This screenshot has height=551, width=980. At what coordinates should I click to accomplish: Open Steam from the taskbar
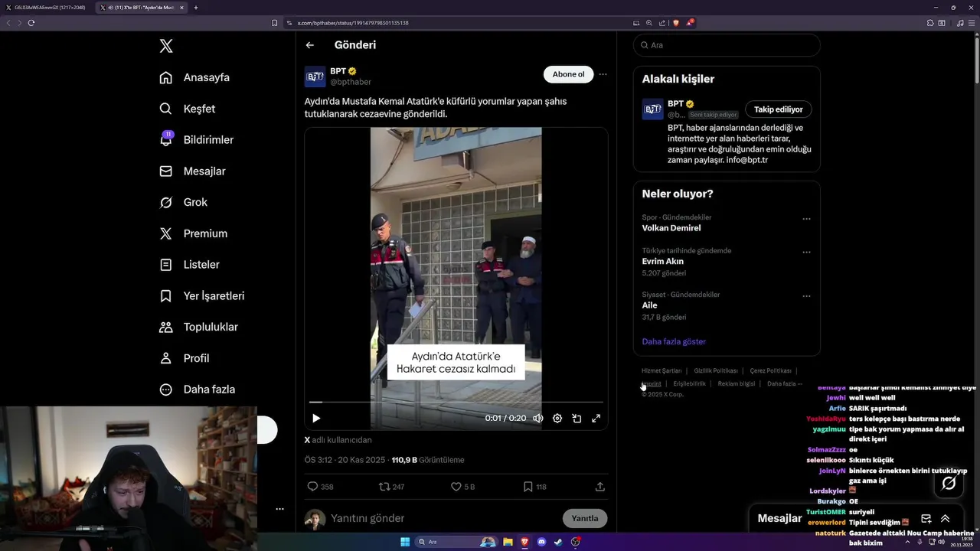558,542
